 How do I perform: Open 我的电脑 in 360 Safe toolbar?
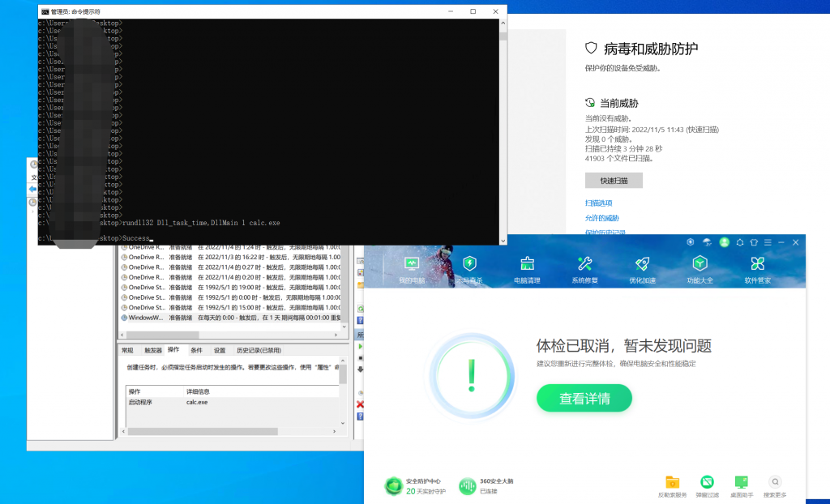coord(412,270)
